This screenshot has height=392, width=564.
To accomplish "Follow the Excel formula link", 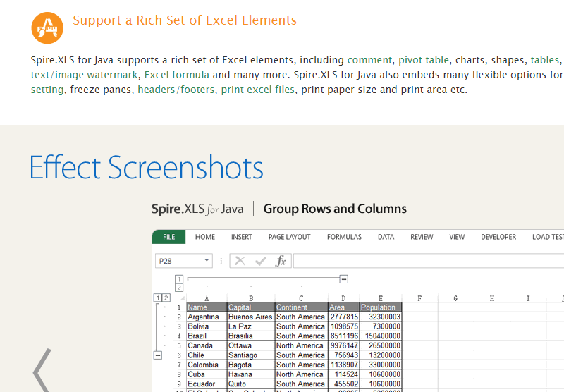I will tap(177, 75).
